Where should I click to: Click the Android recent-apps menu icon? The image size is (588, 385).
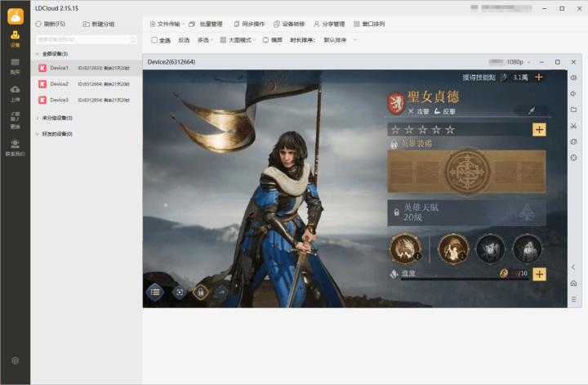tap(574, 299)
